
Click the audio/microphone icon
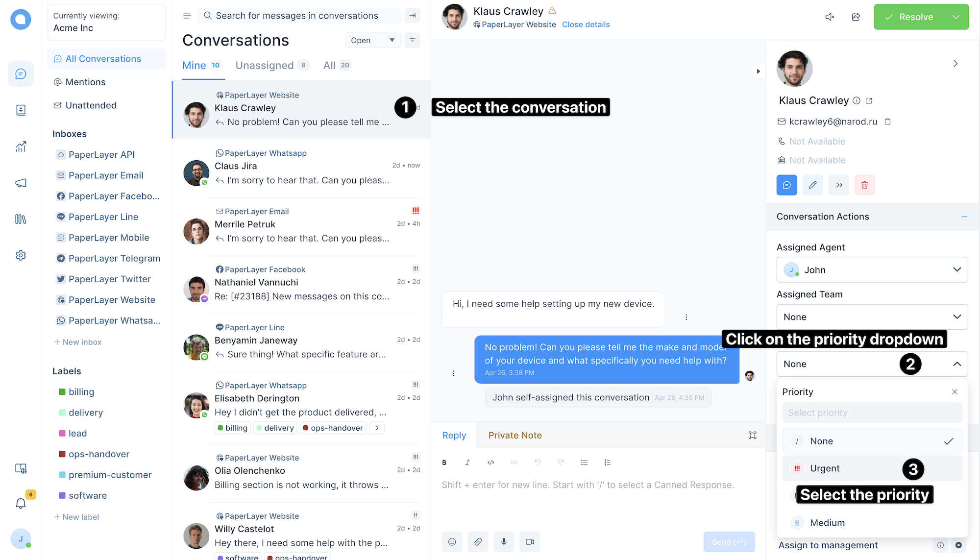pos(504,542)
